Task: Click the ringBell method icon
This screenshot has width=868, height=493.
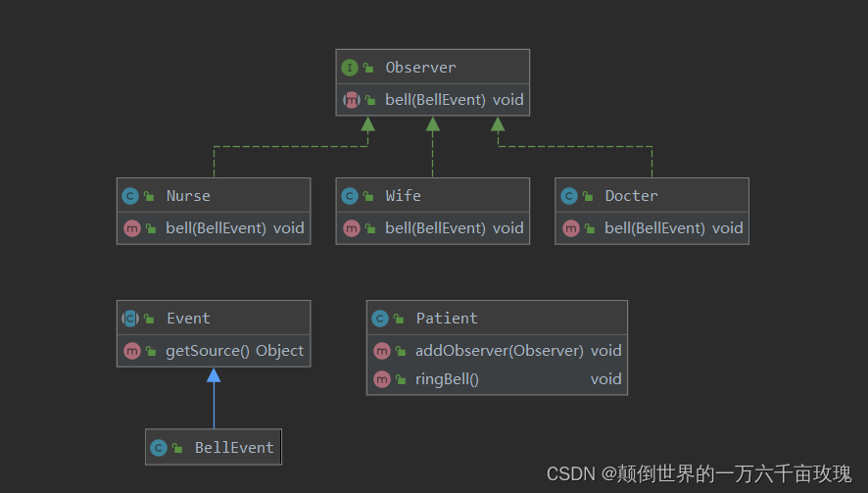Action: (x=380, y=379)
